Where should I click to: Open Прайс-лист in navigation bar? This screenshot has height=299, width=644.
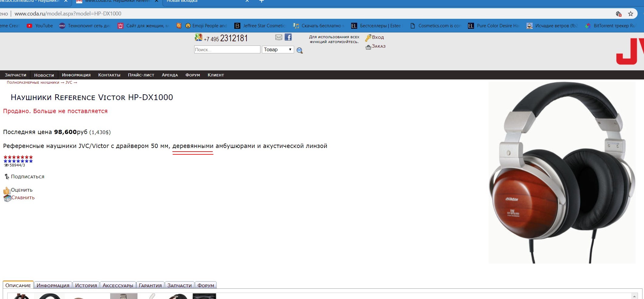tap(141, 75)
